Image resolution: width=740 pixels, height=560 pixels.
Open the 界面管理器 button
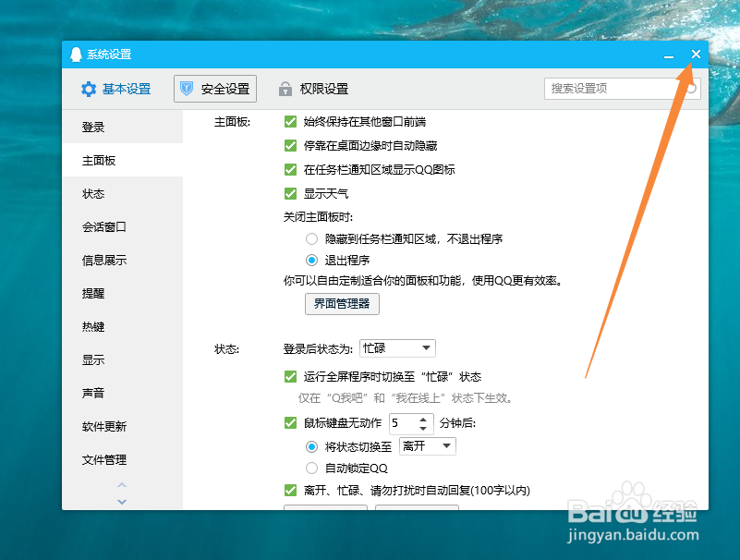[342, 304]
